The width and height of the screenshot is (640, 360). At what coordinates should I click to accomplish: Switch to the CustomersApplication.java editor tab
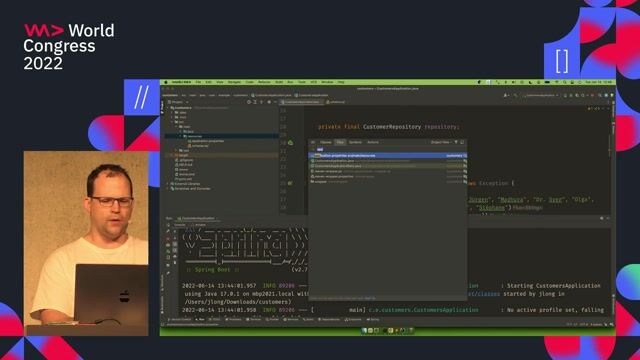pos(301,102)
